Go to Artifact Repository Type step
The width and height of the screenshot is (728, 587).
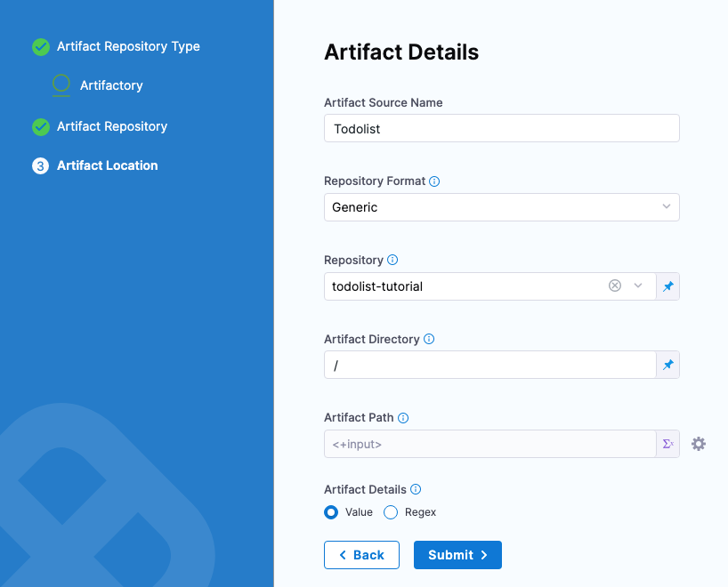pyautogui.click(x=128, y=46)
